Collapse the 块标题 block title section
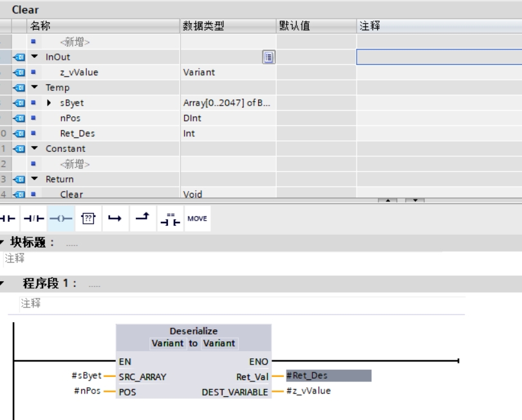The image size is (522, 420). [x=2, y=243]
